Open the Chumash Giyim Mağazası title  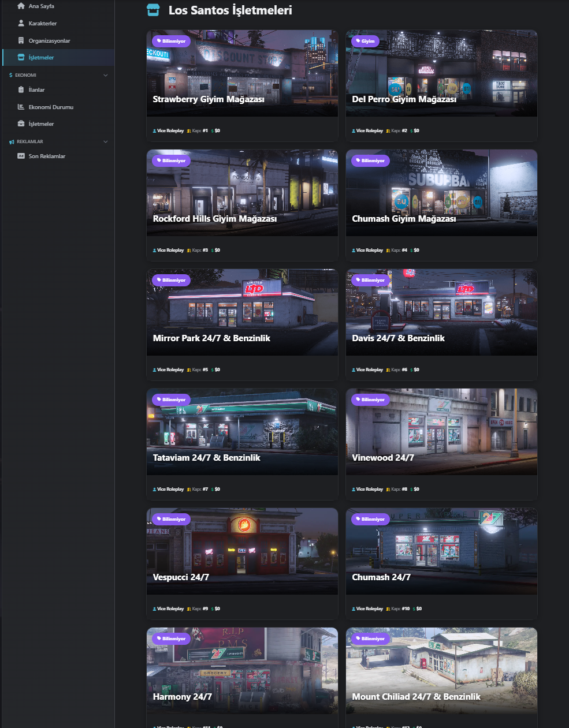click(x=404, y=219)
